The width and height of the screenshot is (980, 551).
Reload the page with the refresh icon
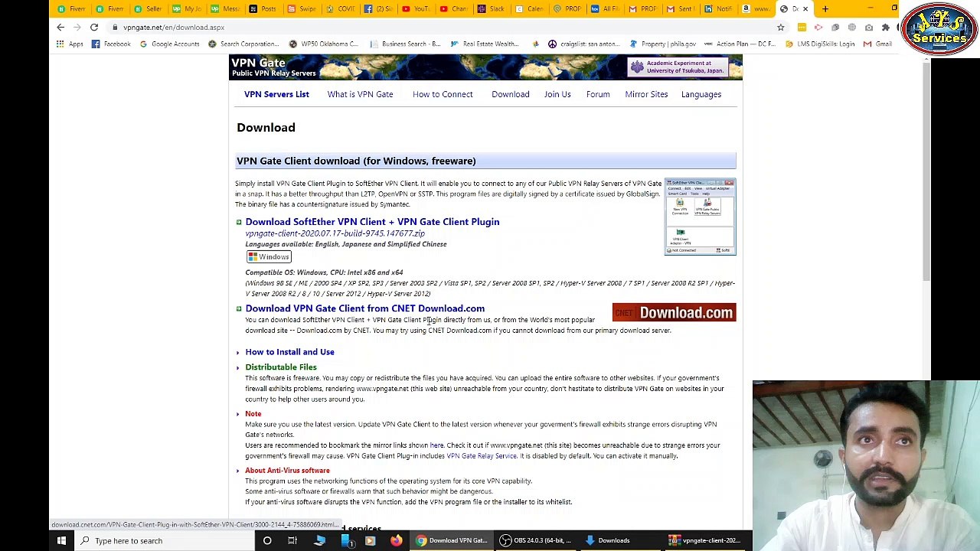tap(94, 27)
